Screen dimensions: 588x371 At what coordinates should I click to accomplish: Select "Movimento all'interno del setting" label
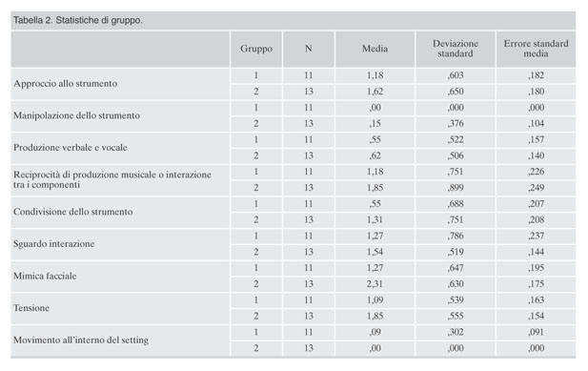(x=81, y=340)
